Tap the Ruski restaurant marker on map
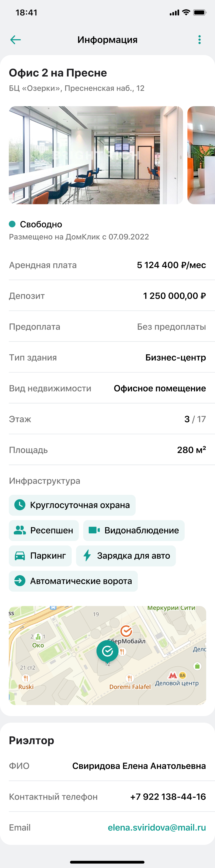 pos(26,678)
